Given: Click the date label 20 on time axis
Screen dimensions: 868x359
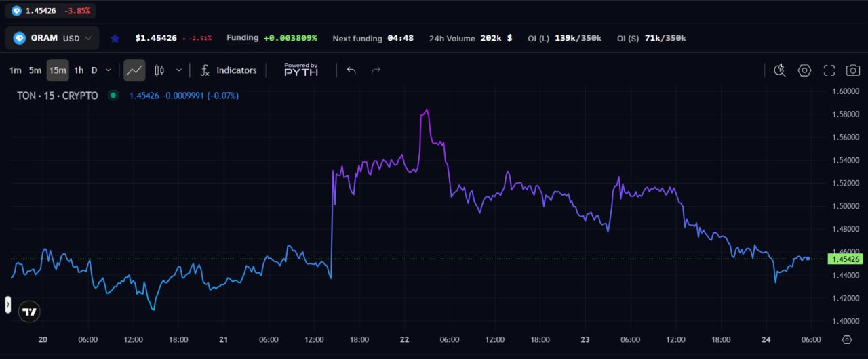Looking at the screenshot, I should pyautogui.click(x=43, y=339).
